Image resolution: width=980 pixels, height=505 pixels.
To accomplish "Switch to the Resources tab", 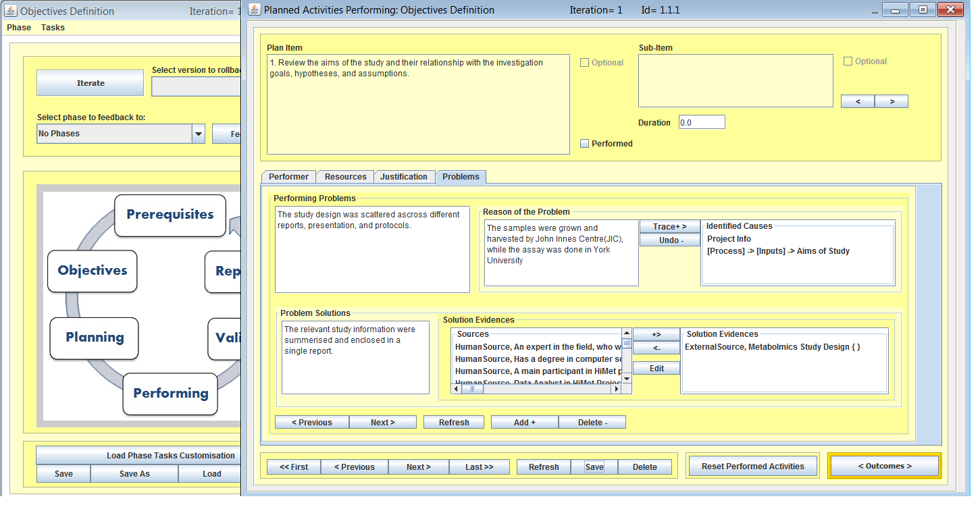I will point(345,177).
